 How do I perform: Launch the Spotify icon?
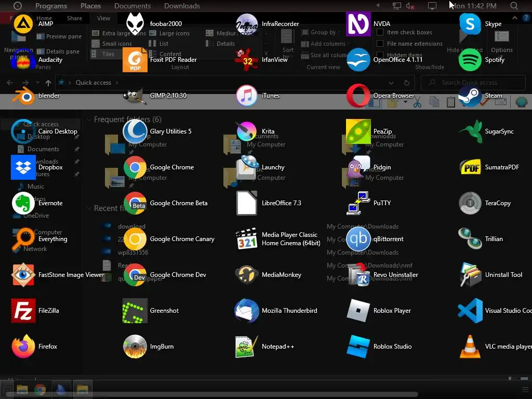(x=470, y=60)
